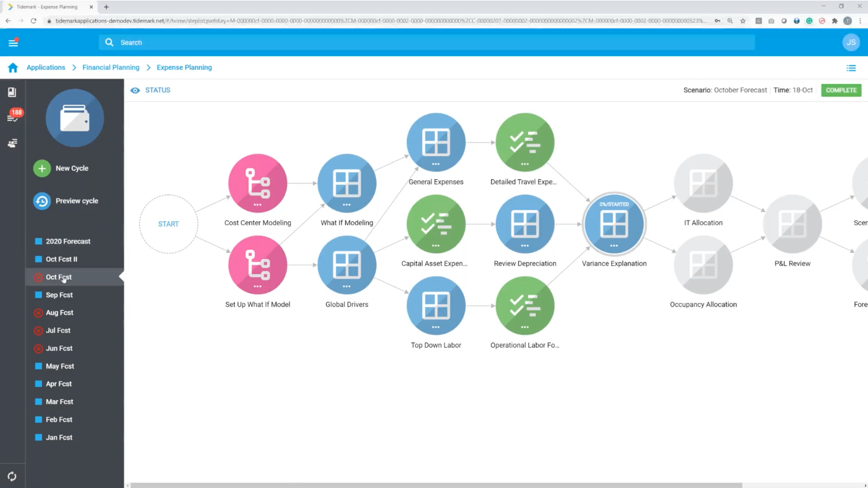Click the Global Drivers grid icon
The image size is (868, 488).
point(346,264)
